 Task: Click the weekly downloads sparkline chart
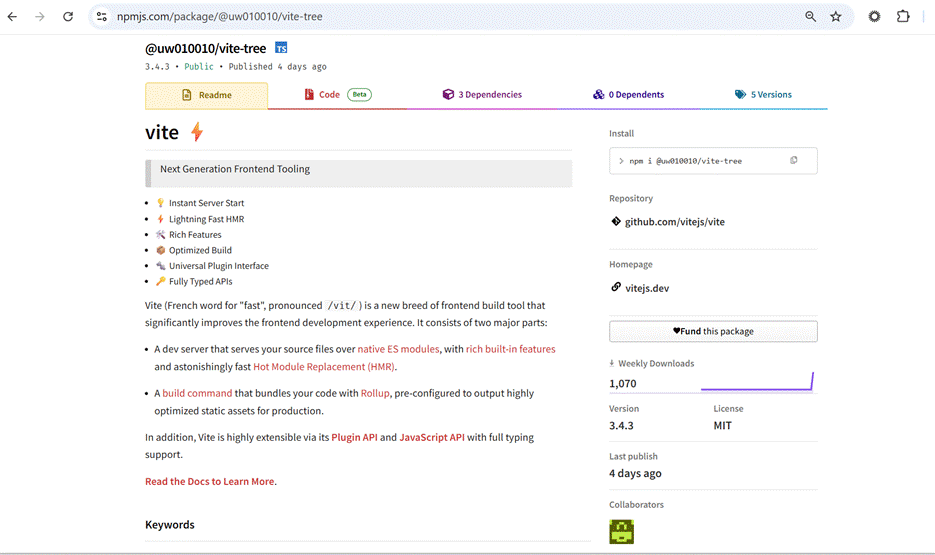pyautogui.click(x=757, y=382)
